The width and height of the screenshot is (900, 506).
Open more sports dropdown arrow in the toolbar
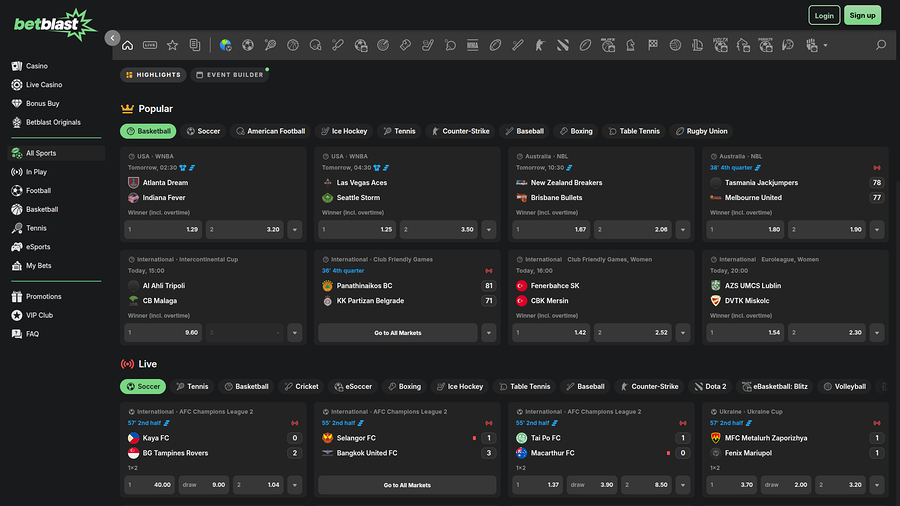click(x=825, y=46)
